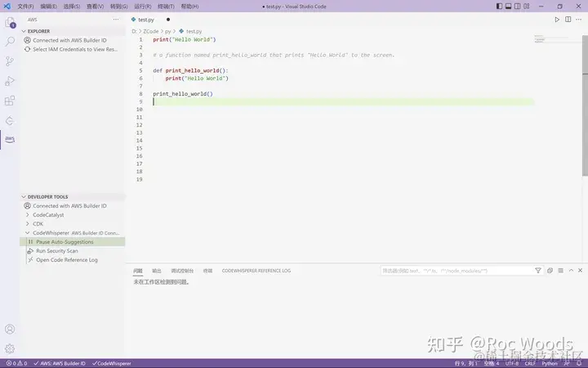Switch to CODEWHISPERER REFERENCE LOG tab
The image size is (588, 368).
tap(256, 271)
